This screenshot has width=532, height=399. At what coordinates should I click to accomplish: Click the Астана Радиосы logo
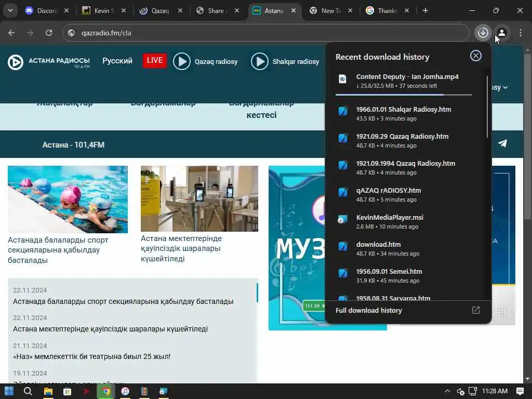pos(49,62)
